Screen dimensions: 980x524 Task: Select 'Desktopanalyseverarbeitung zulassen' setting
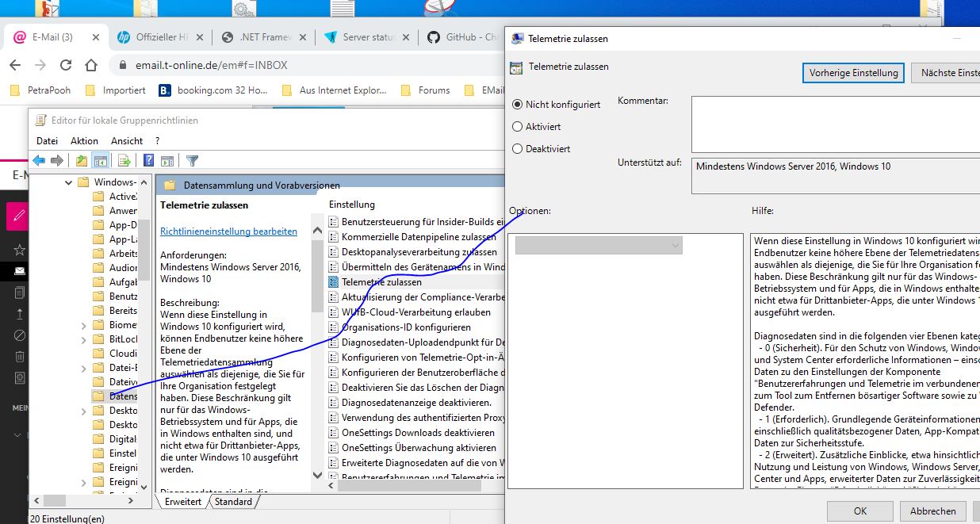[x=419, y=251]
